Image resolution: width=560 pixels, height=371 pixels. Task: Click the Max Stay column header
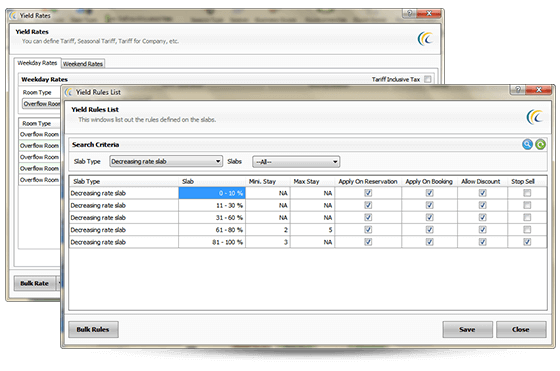(312, 181)
